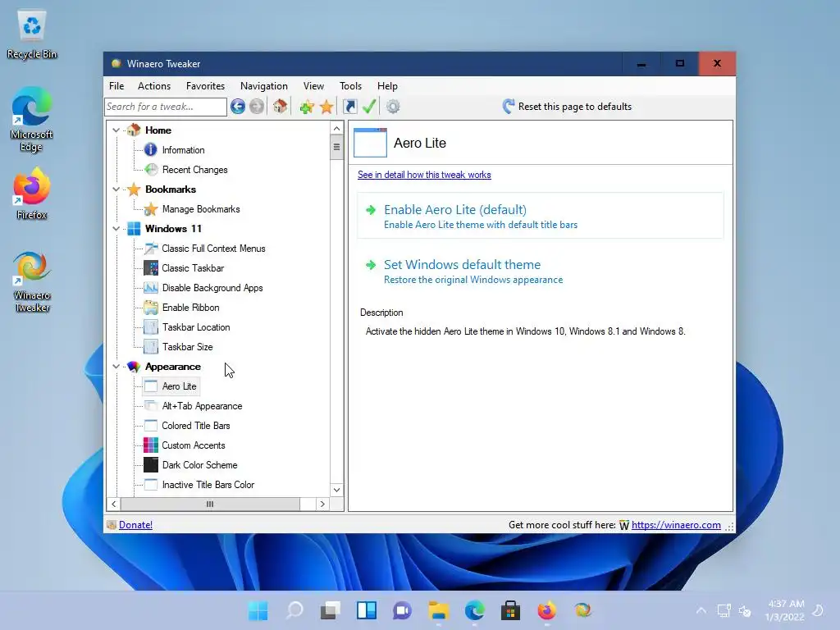Click the grey forward navigation arrow

pyautogui.click(x=257, y=107)
